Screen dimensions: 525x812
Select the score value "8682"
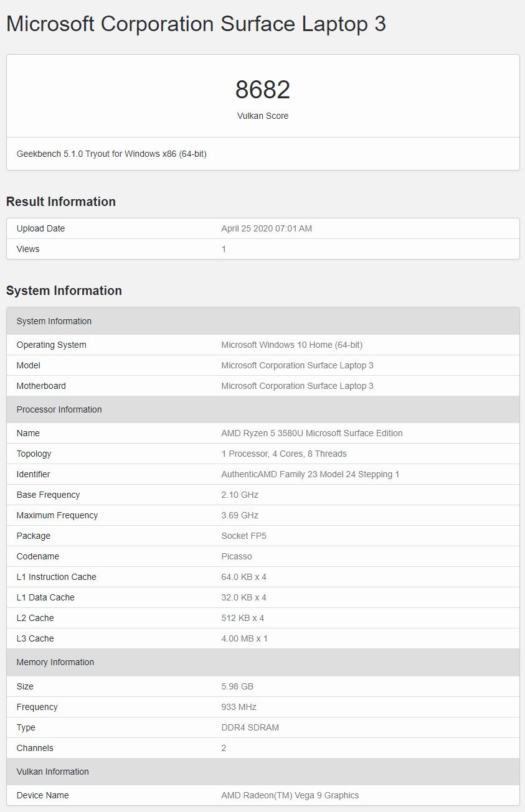(263, 90)
